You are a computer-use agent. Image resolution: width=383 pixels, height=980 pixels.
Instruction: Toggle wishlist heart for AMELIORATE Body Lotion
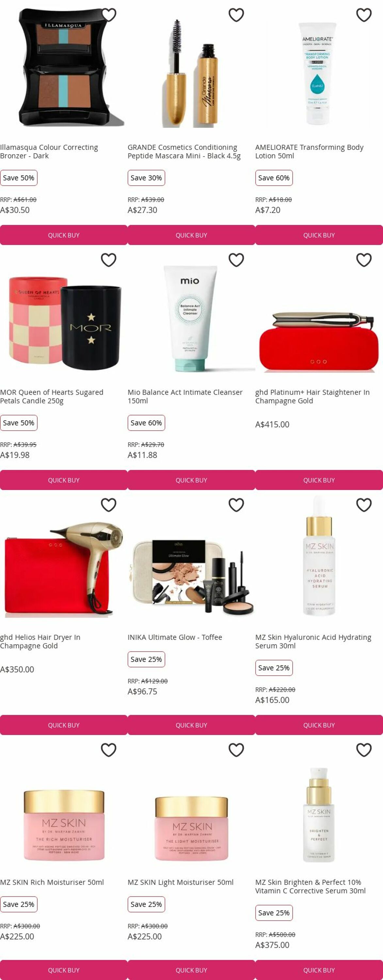coord(364,15)
